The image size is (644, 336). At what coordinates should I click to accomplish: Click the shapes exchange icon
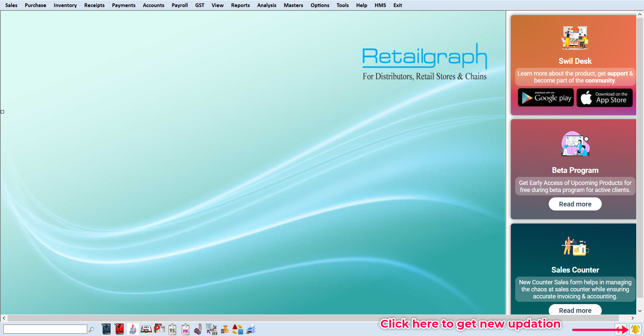pos(237,329)
